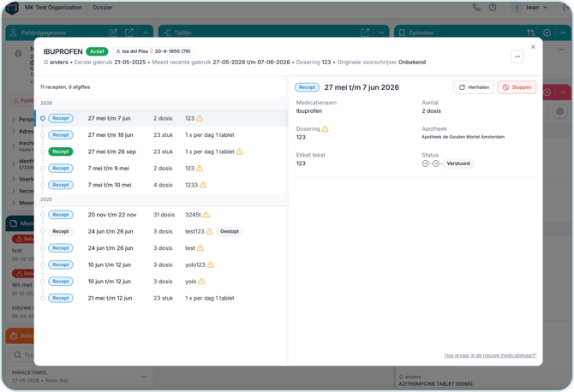574x392 pixels.
Task: Click the Azitromycine tablet 500mg entry
Action: pos(435,383)
